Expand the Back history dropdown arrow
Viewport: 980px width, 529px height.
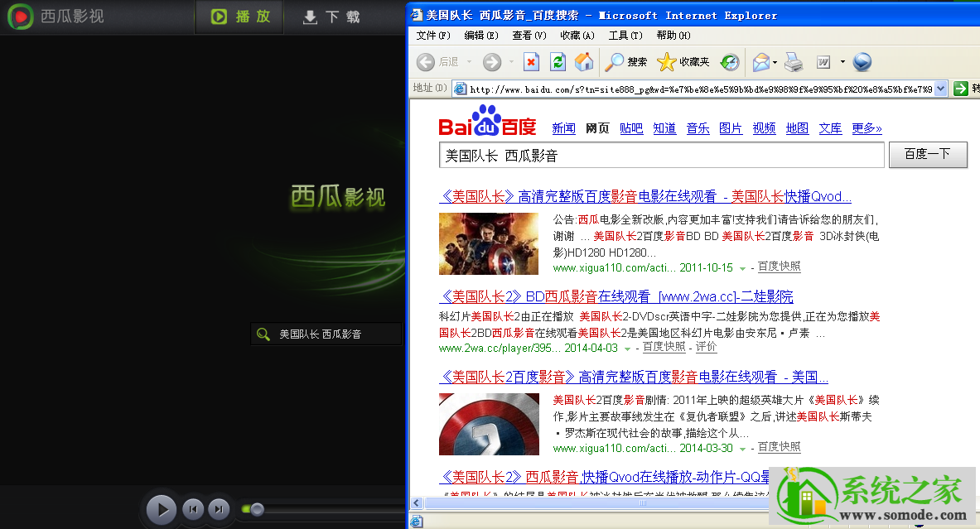(x=470, y=62)
